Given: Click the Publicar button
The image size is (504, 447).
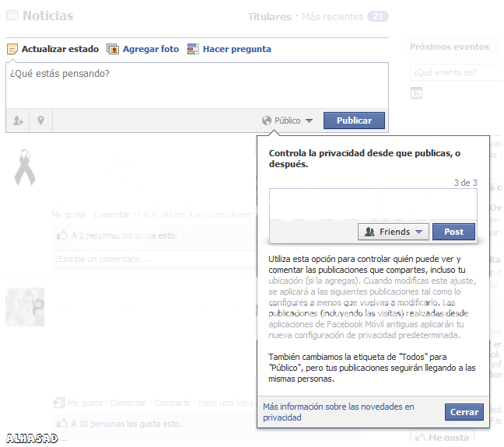Looking at the screenshot, I should 354,120.
